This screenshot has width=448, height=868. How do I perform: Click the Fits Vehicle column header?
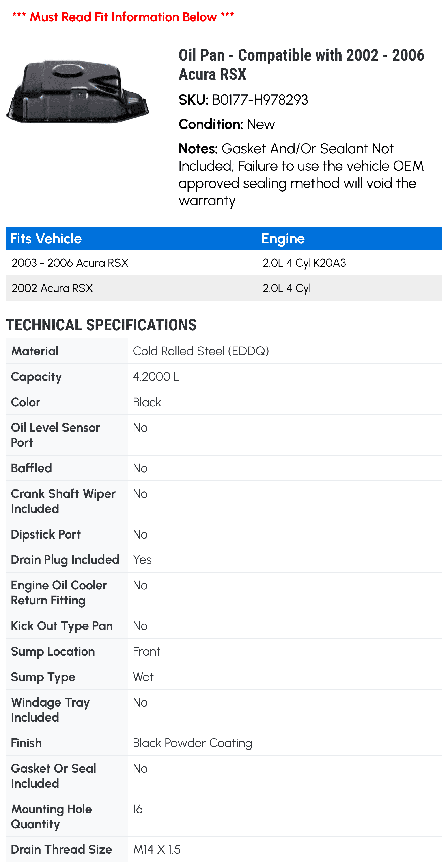(x=46, y=239)
